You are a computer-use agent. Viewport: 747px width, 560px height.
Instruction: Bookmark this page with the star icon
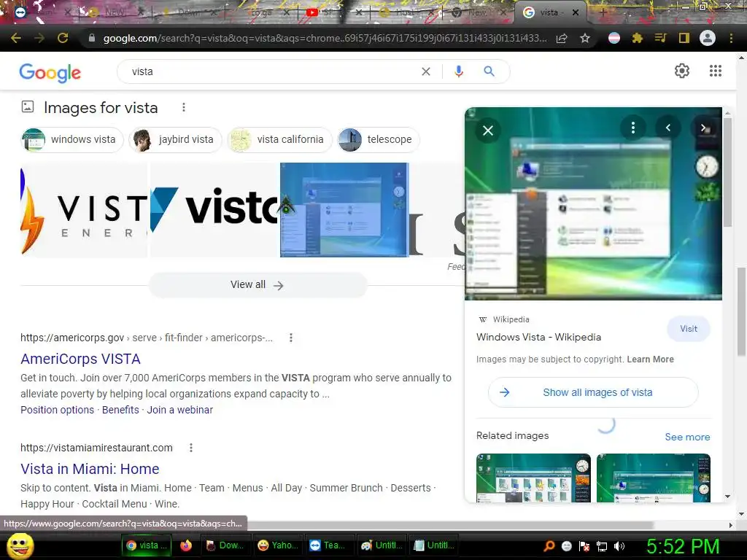click(x=585, y=38)
